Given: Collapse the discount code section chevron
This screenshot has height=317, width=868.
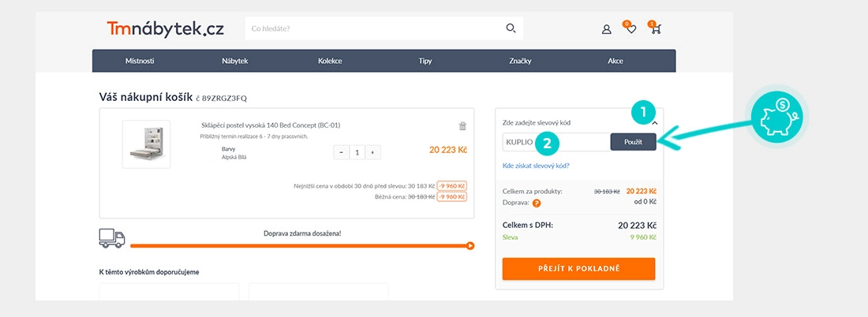Looking at the screenshot, I should pos(655,123).
